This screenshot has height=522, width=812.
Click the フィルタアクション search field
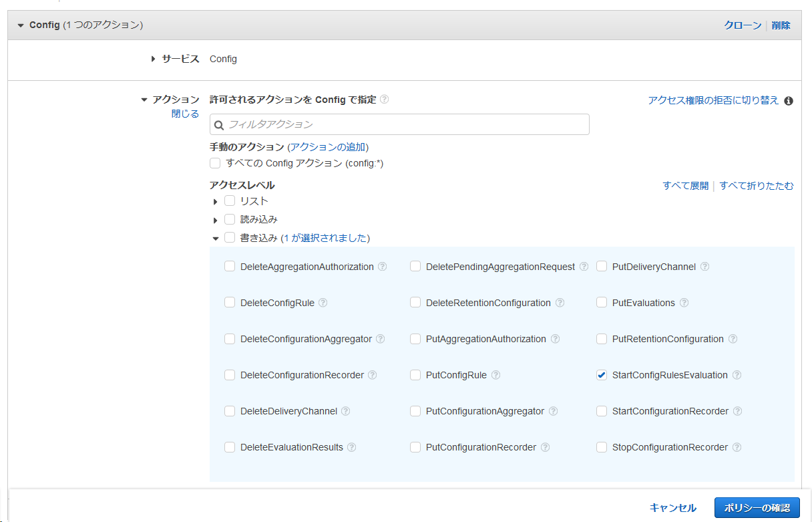(399, 124)
